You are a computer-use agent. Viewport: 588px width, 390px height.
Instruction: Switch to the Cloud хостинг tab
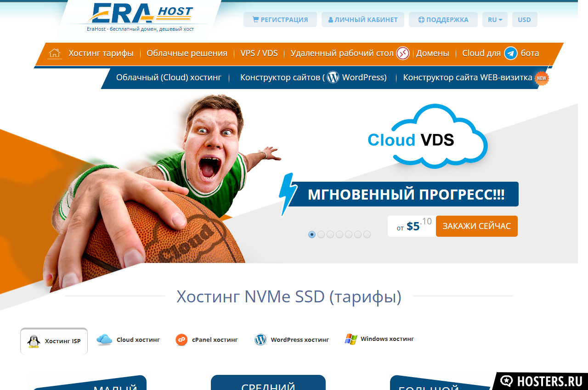pos(129,340)
